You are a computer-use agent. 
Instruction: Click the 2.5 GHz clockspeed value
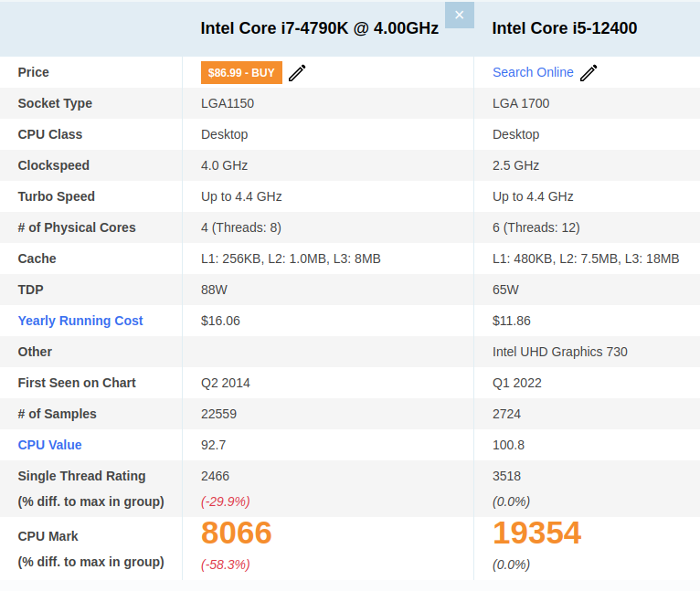515,165
